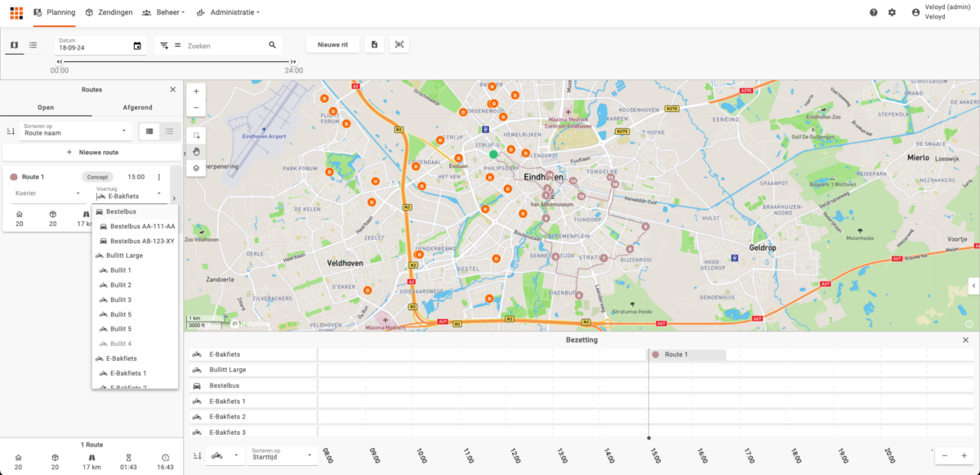Image resolution: width=980 pixels, height=475 pixels.
Task: Click the Route 1 block in Bezetting timeline
Action: coord(687,354)
